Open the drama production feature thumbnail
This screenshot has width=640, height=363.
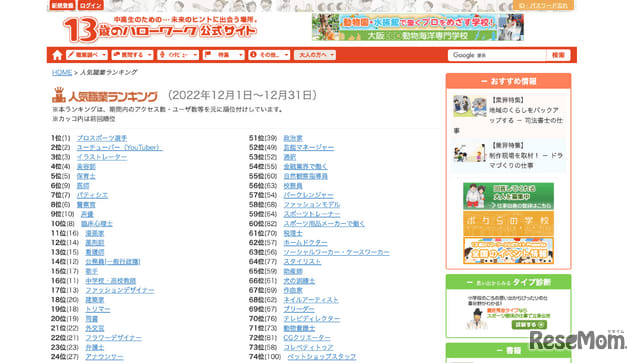point(469,154)
